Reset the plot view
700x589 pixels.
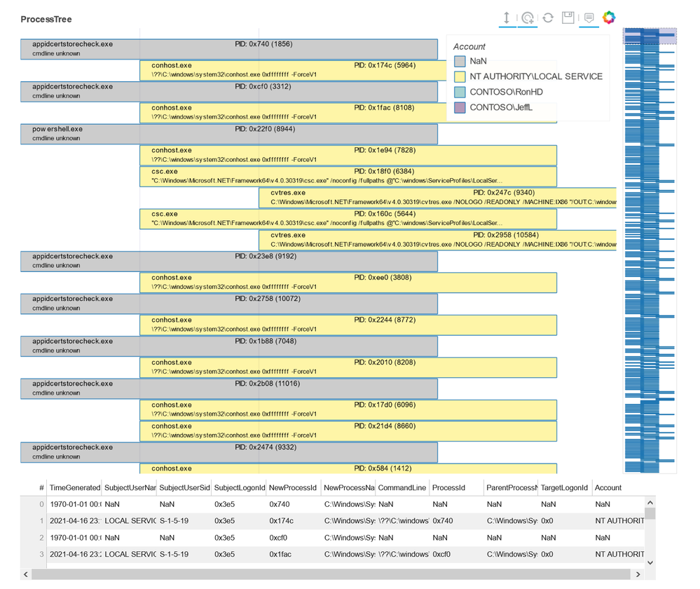tap(548, 18)
